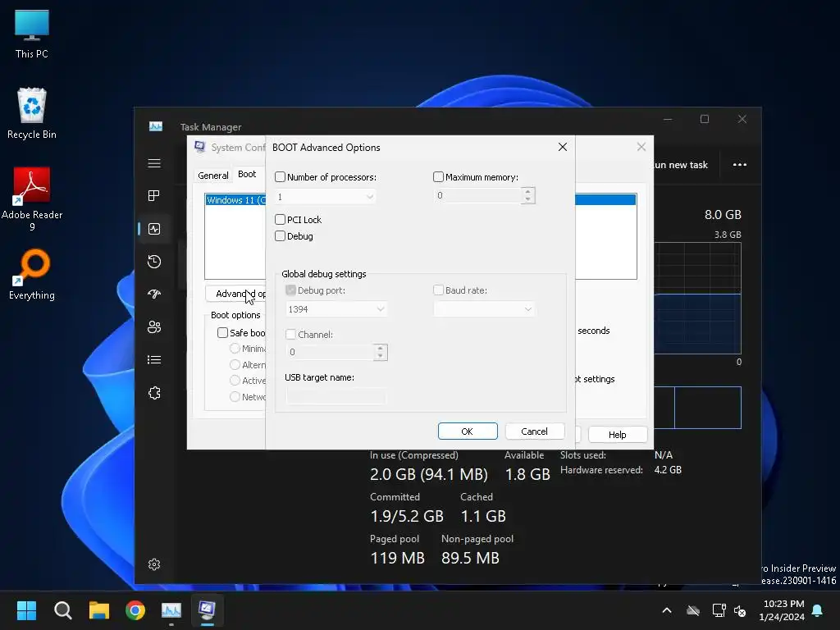
Task: Cancel BOOT Advanced Options dialog
Action: (534, 431)
